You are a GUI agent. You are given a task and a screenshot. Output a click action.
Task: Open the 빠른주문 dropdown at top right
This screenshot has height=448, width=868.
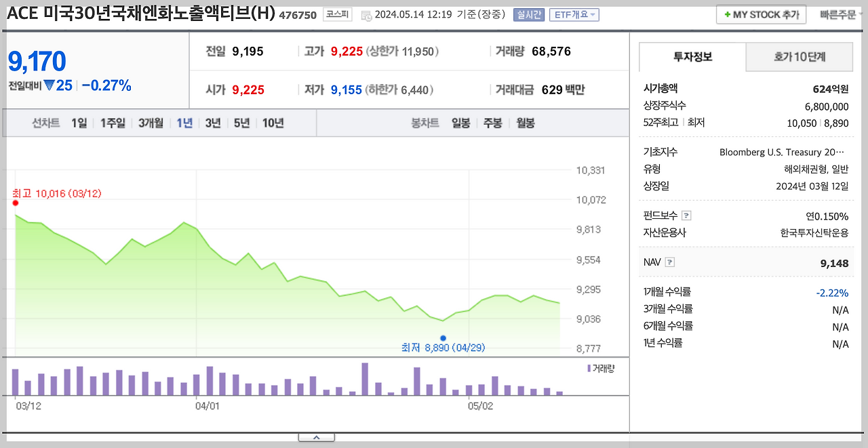[837, 14]
